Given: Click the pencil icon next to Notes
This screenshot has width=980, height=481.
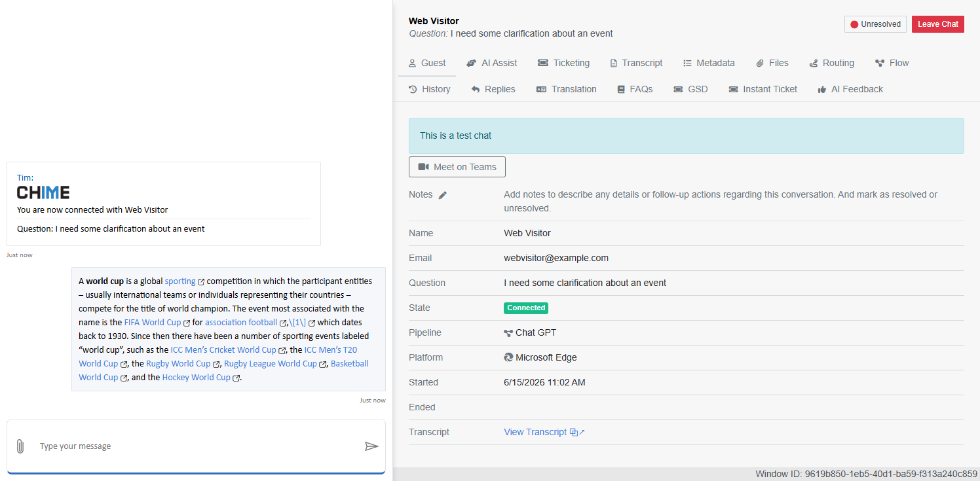Looking at the screenshot, I should coord(443,195).
